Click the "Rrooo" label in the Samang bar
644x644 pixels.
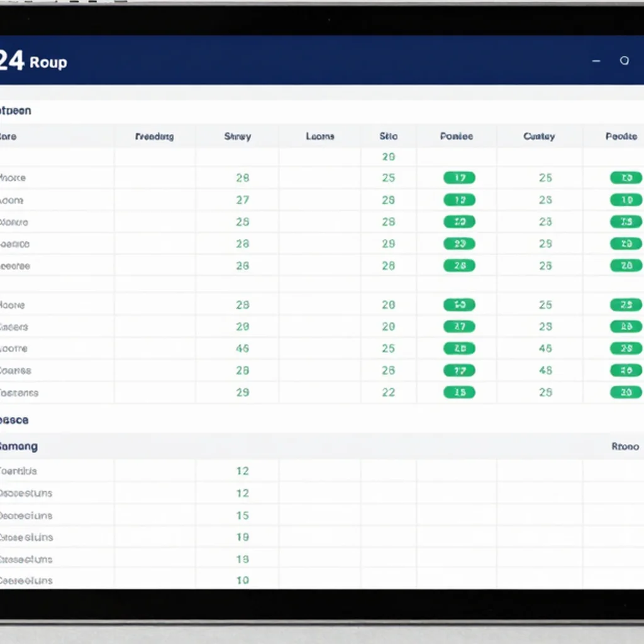[625, 447]
